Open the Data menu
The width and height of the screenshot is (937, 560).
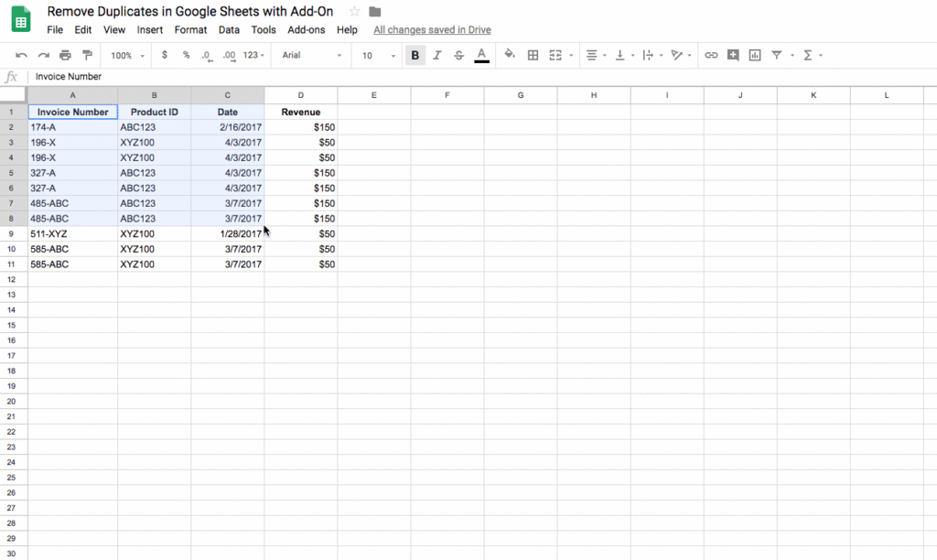point(230,29)
